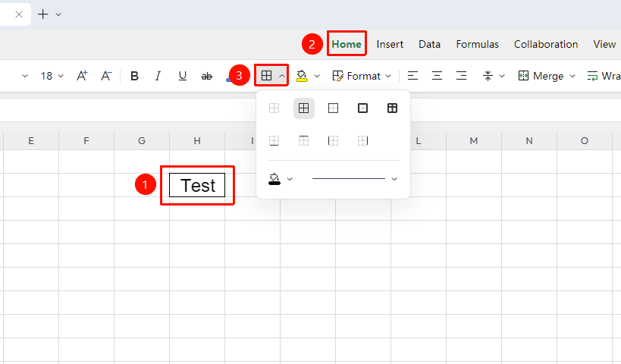The width and height of the screenshot is (621, 364).
Task: Expand the vertical alignment dropdown arrow
Action: [502, 76]
